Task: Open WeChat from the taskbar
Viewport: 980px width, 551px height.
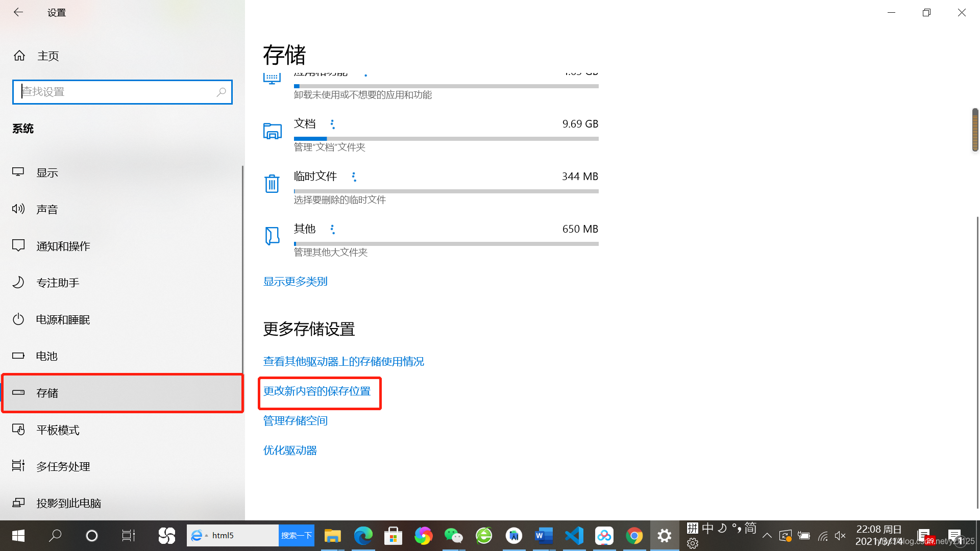Action: pos(453,536)
